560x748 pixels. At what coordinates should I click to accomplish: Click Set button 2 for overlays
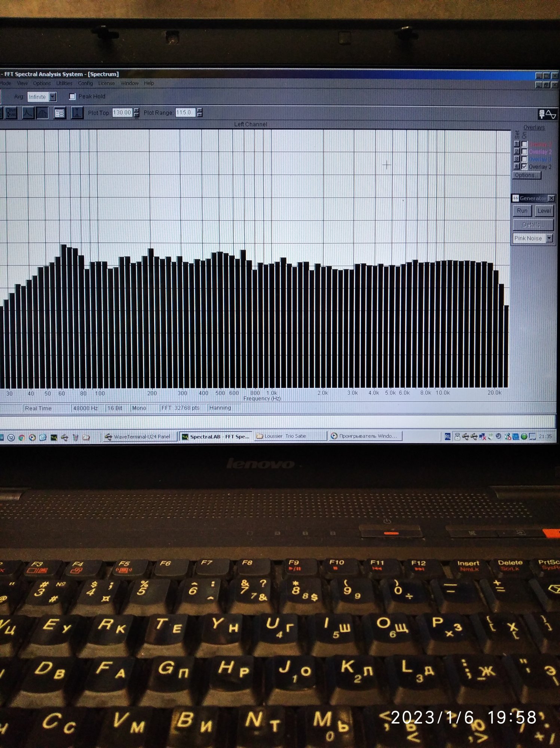click(x=517, y=151)
